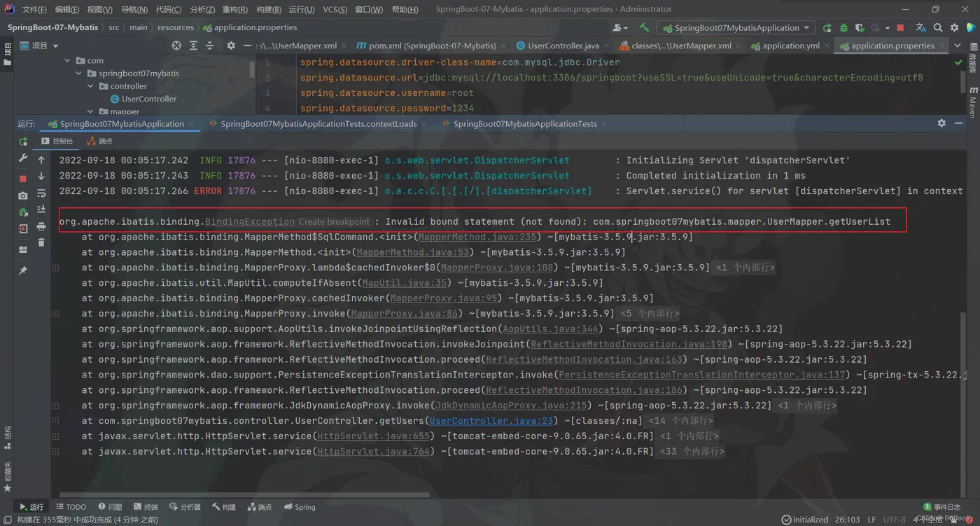The image size is (980, 526).
Task: Open IDE settings gear in top toolbar
Action: (955, 28)
